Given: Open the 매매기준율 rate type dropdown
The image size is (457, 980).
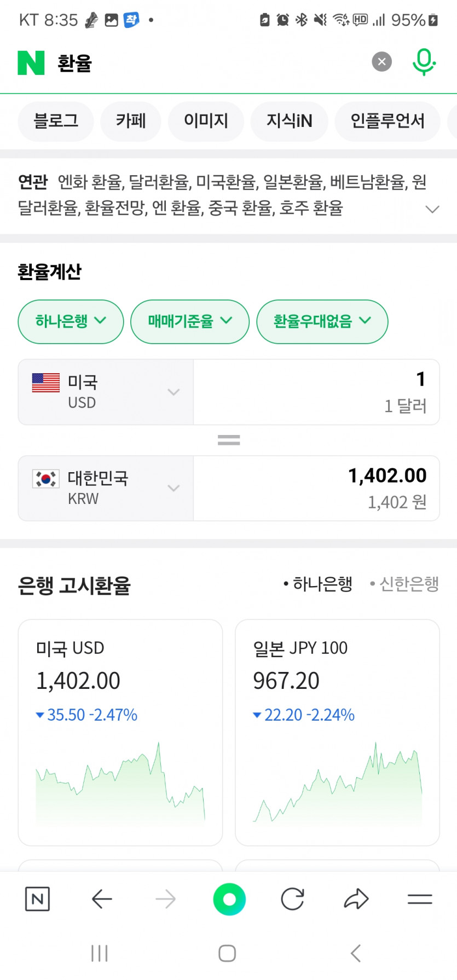Looking at the screenshot, I should pyautogui.click(x=190, y=321).
